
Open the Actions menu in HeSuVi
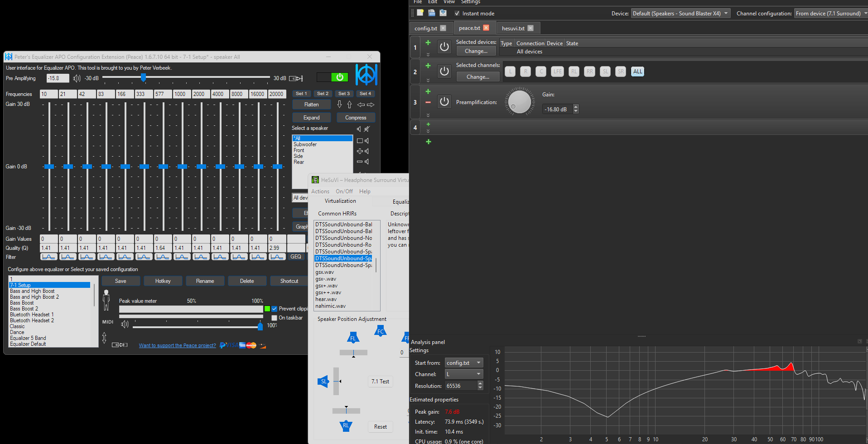pos(320,191)
